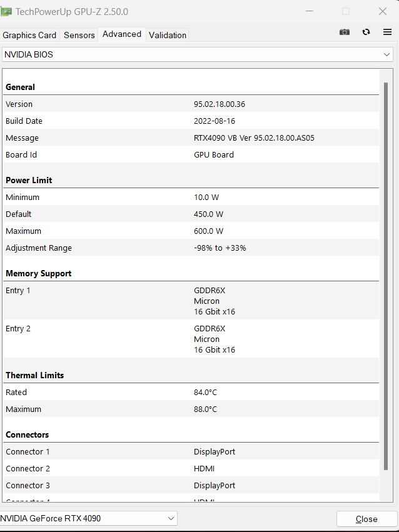Select the Message row with RTX4090 text
This screenshot has width=399, height=532.
click(x=191, y=138)
